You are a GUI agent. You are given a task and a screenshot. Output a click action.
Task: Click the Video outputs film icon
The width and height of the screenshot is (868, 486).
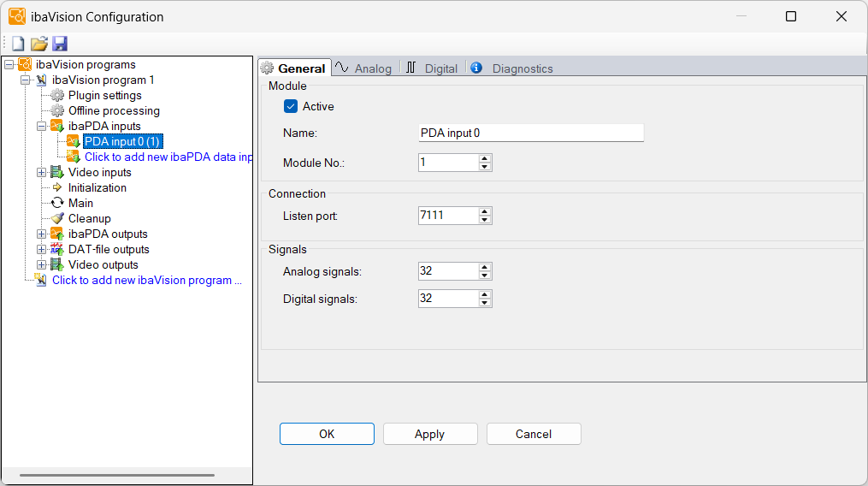coord(57,265)
